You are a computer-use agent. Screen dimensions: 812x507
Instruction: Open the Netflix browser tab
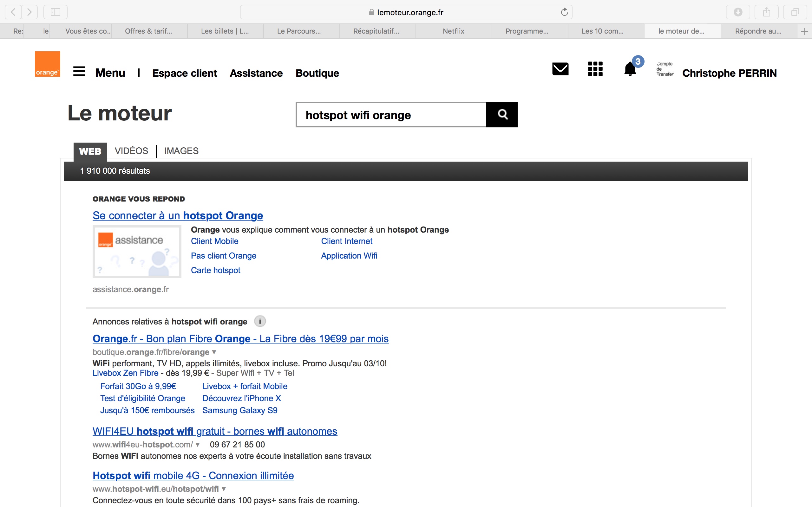click(x=453, y=31)
